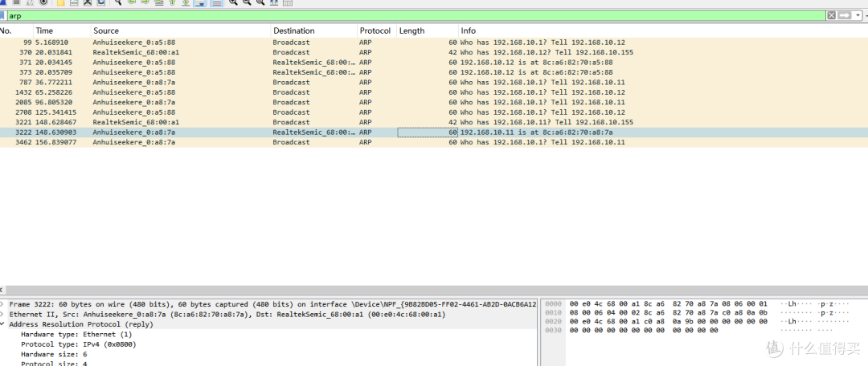Viewport: 868px width, 366px height.
Task: Sort packets by the Time column
Action: pyautogui.click(x=62, y=31)
